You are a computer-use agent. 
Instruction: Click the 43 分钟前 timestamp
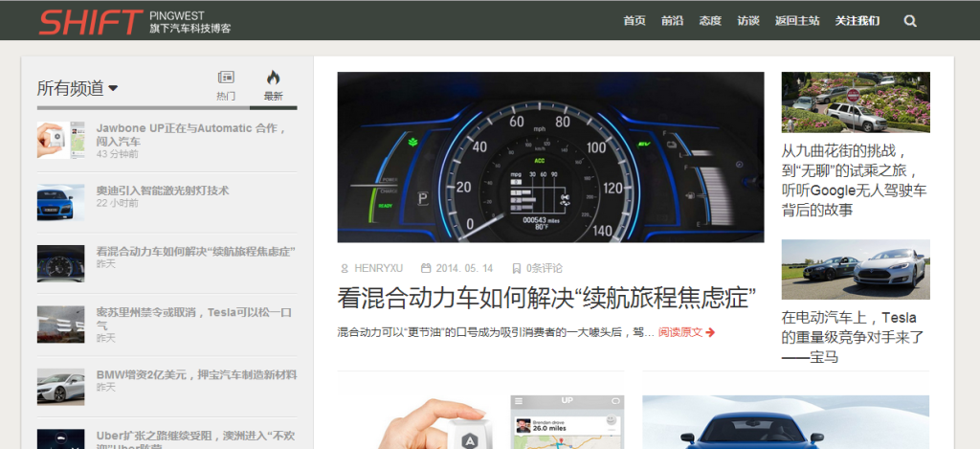coord(118,154)
